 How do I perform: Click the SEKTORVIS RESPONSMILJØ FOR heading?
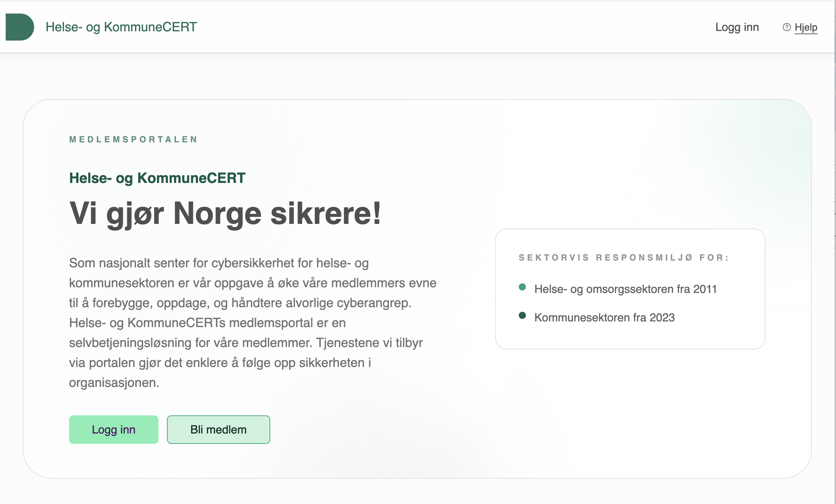pos(623,258)
